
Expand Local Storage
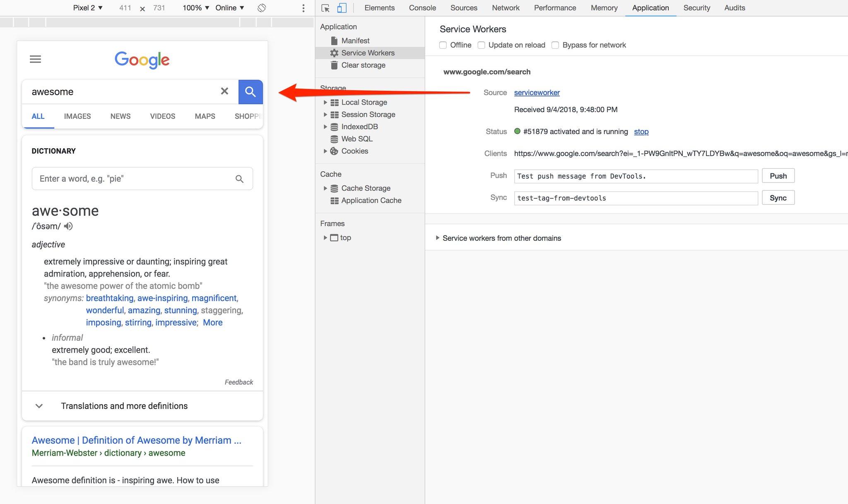[x=325, y=102]
